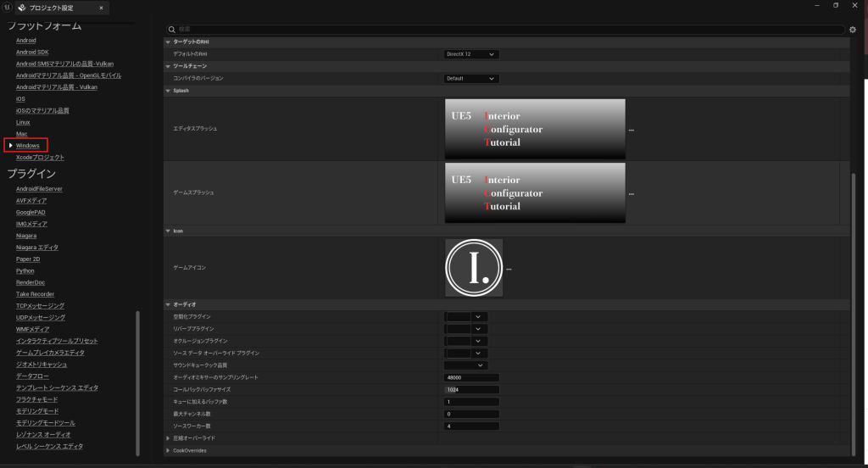Open the 空間化プラグイン dropdown

pos(466,316)
